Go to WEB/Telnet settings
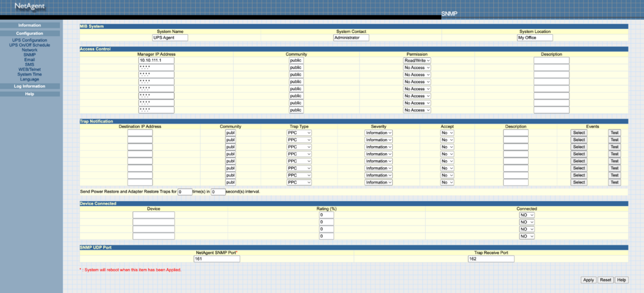644x293 pixels. point(30,70)
